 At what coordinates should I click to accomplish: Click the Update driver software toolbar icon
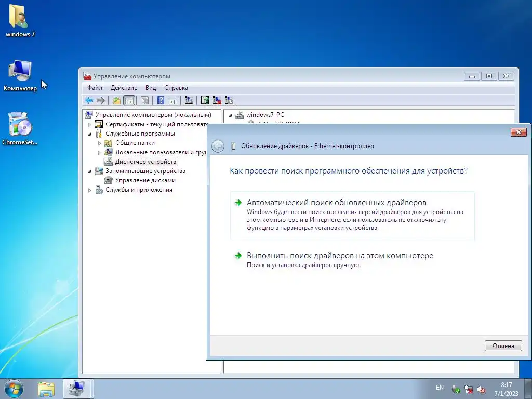[205, 100]
